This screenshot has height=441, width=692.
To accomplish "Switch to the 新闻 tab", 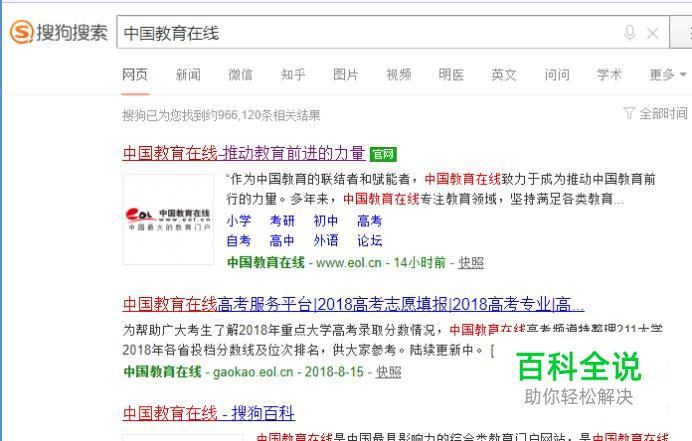I will pyautogui.click(x=188, y=75).
